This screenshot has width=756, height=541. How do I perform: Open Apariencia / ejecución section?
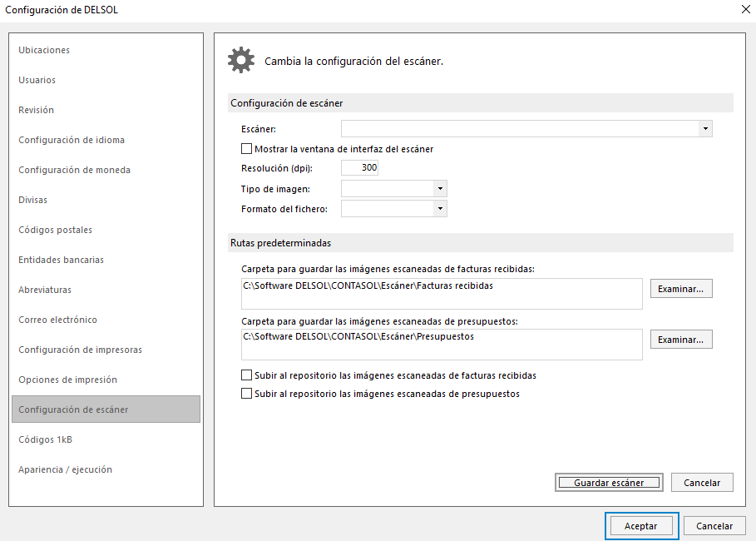click(x=65, y=469)
